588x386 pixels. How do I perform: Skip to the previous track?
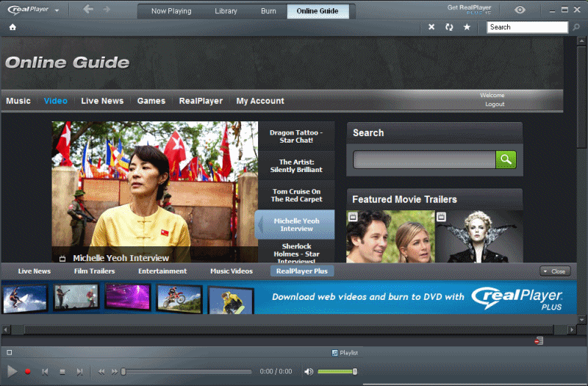(45, 372)
